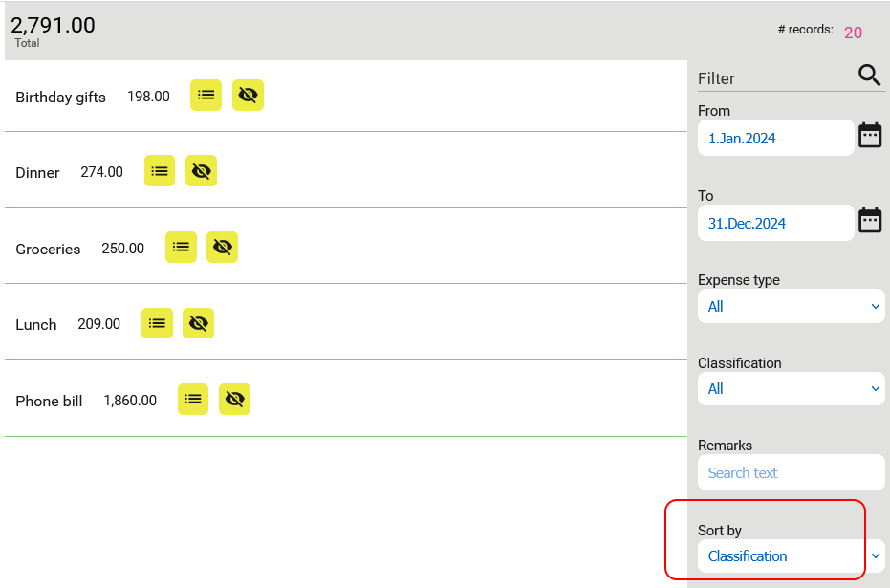Open the details list for Dinner

(x=160, y=171)
